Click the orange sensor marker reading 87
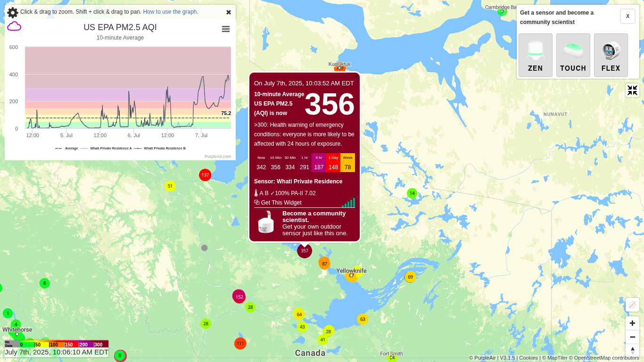This screenshot has height=362, width=644. click(x=324, y=263)
